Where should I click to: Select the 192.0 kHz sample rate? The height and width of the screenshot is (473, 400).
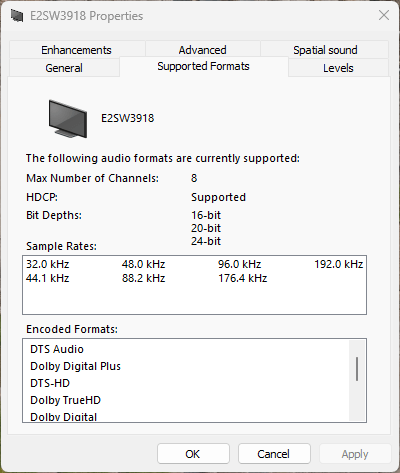pyautogui.click(x=338, y=264)
